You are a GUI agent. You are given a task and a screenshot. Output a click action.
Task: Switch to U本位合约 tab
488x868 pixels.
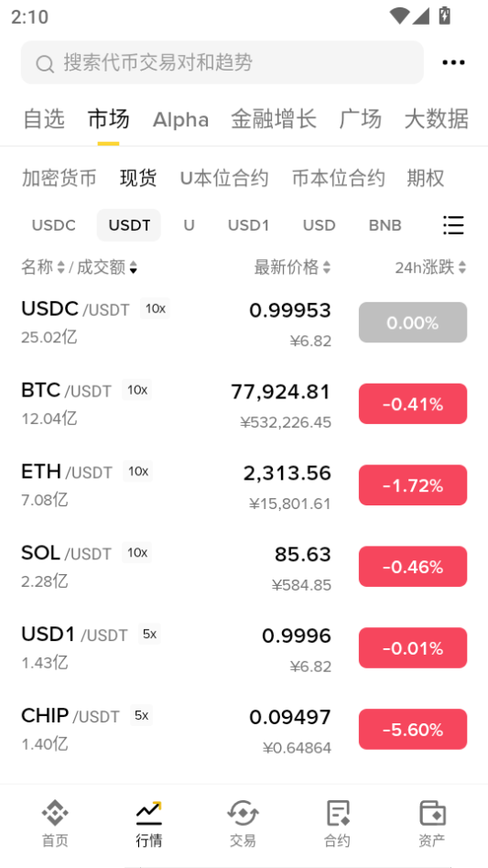pos(224,179)
